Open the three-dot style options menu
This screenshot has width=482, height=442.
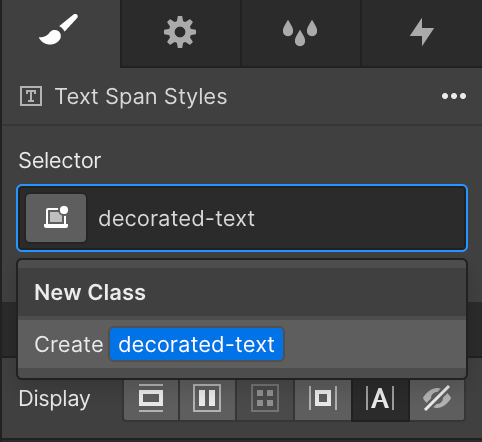[x=454, y=96]
